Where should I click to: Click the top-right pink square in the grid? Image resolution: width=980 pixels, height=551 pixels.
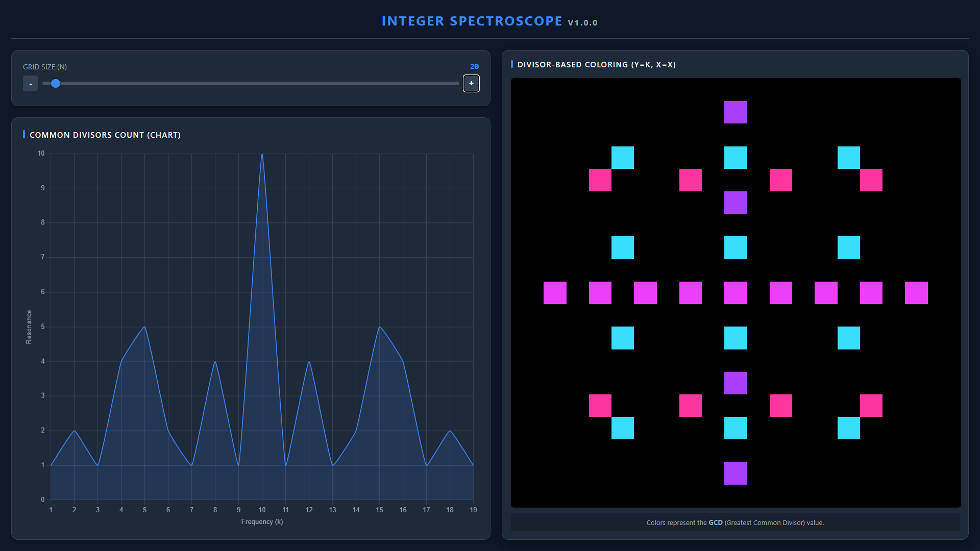click(871, 180)
